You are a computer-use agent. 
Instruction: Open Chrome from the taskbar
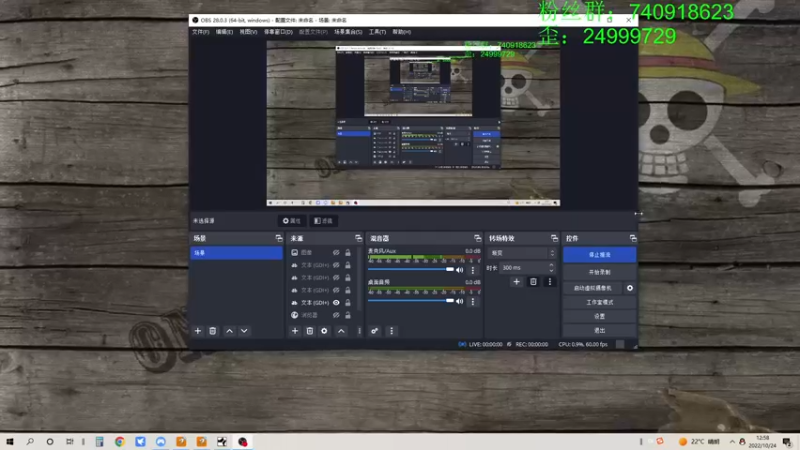click(120, 442)
